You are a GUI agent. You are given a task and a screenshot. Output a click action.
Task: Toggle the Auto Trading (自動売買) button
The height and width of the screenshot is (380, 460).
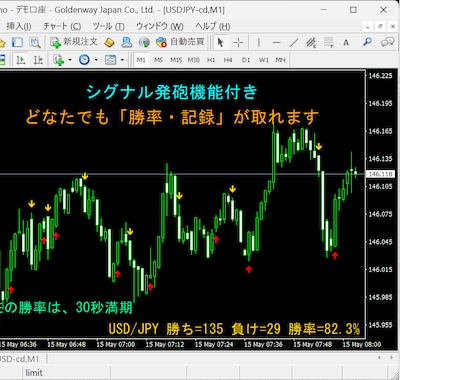180,42
